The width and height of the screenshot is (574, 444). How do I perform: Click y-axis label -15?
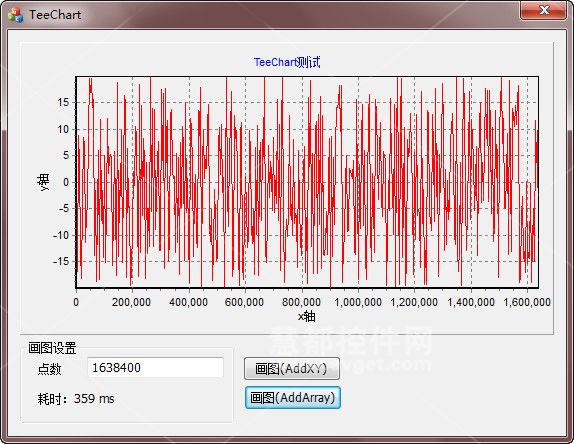click(x=61, y=261)
